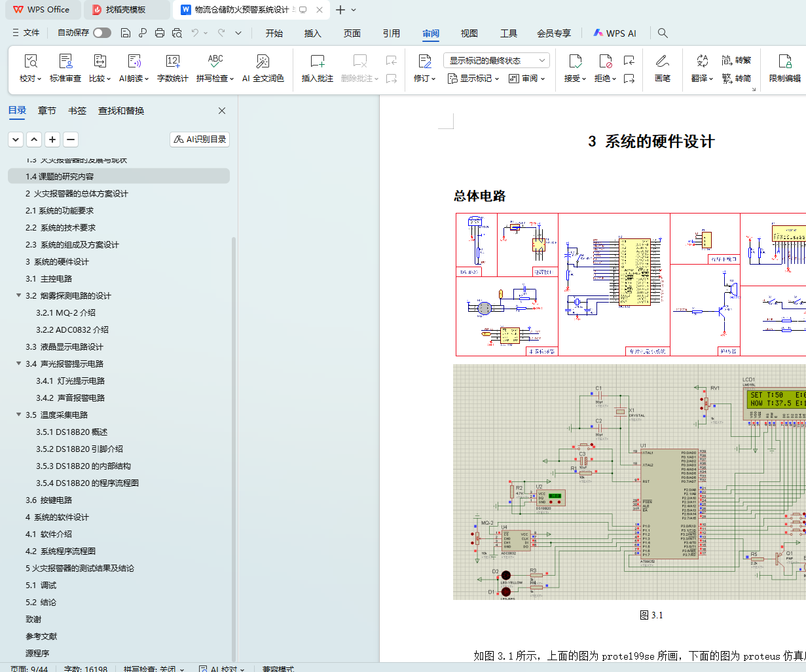
Task: Close the navigation pane
Action: pos(222,111)
